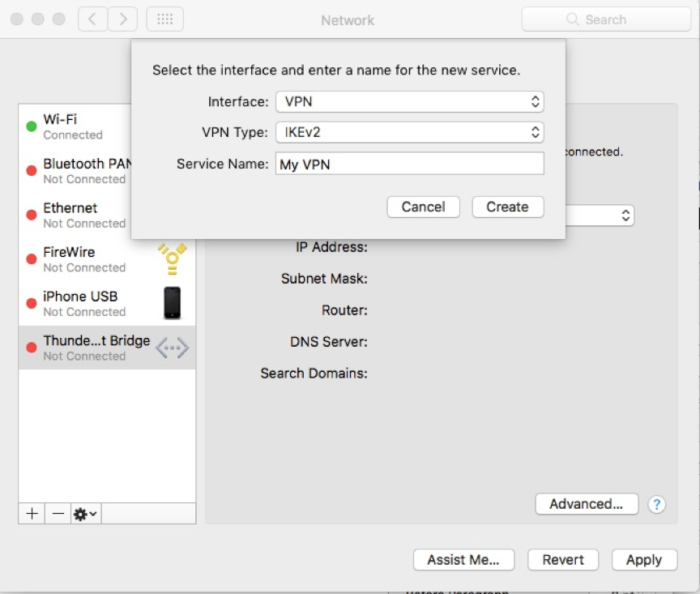Click the Search field in the toolbar

pyautogui.click(x=606, y=19)
